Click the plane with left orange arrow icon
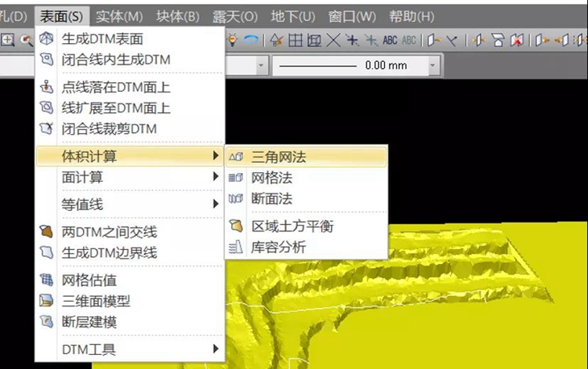588x369 pixels. [x=562, y=40]
